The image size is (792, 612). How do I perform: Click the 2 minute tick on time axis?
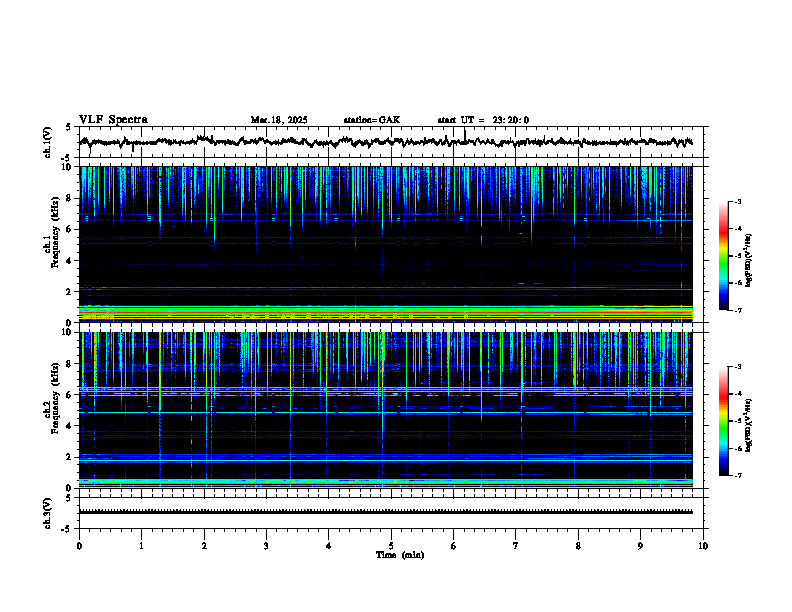pos(204,546)
